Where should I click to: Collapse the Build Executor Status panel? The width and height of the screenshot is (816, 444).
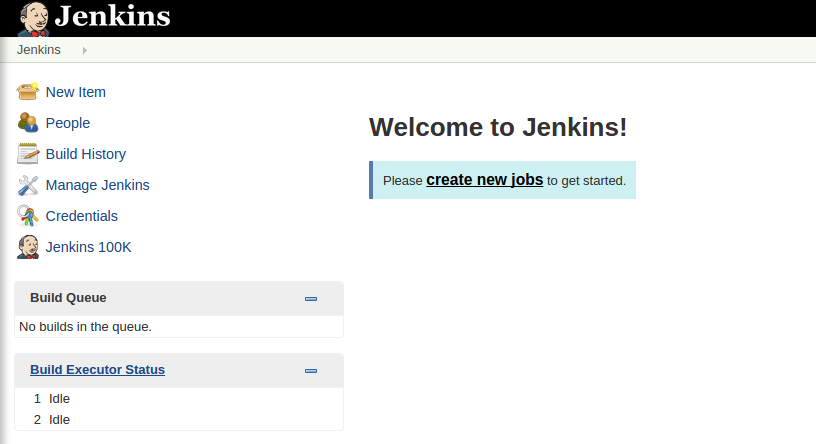click(x=311, y=371)
